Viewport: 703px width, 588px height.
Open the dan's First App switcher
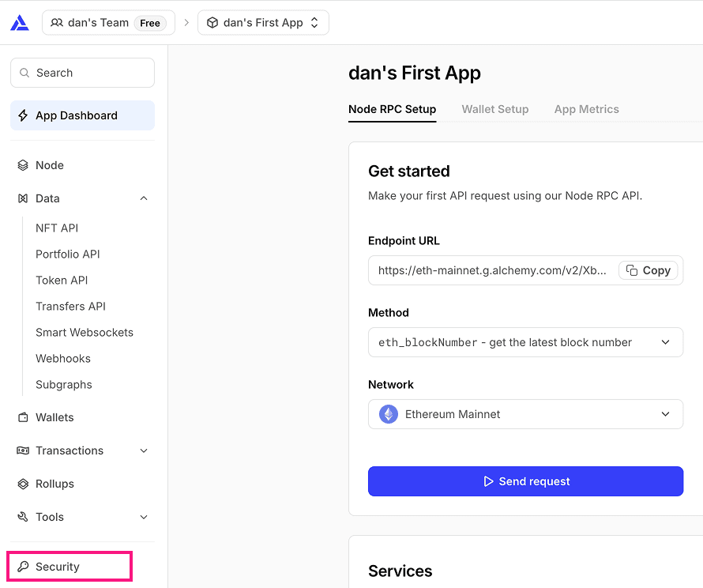263,23
